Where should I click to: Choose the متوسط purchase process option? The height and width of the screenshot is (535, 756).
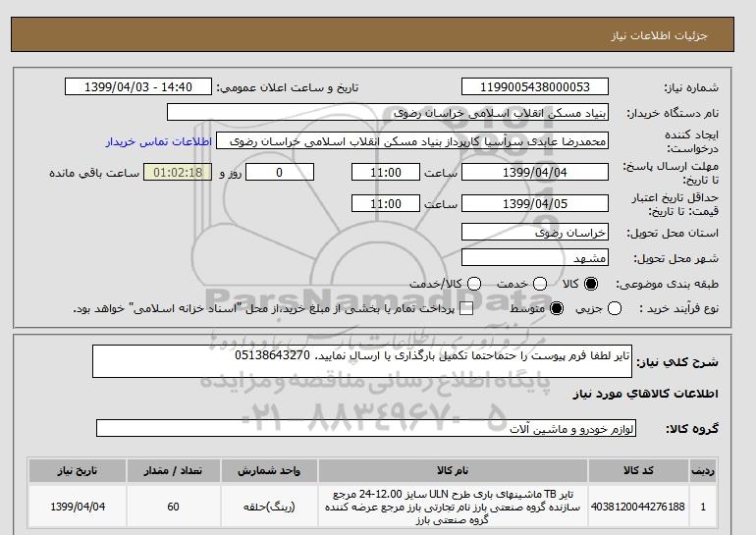coord(557,308)
